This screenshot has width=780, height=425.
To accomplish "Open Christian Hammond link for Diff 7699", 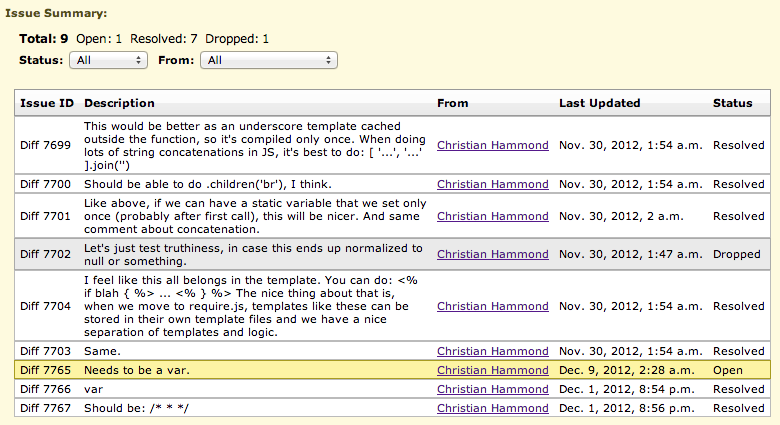I will pyautogui.click(x=492, y=145).
